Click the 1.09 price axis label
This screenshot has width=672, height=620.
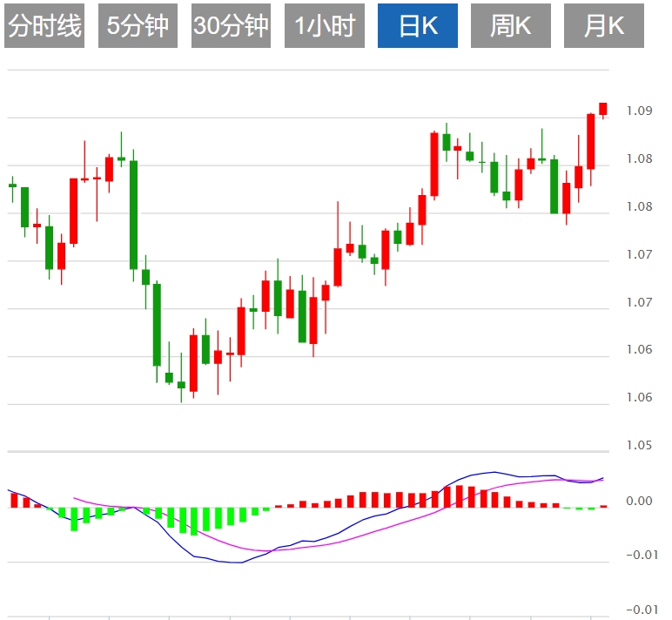(x=640, y=111)
